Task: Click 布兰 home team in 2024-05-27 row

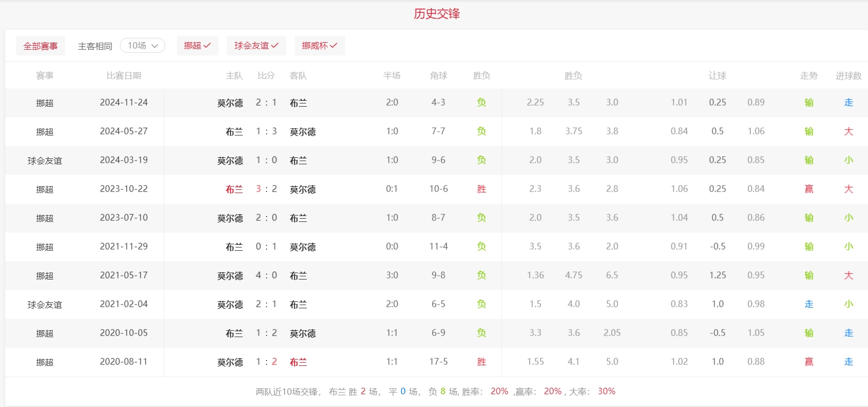Action: [x=234, y=132]
